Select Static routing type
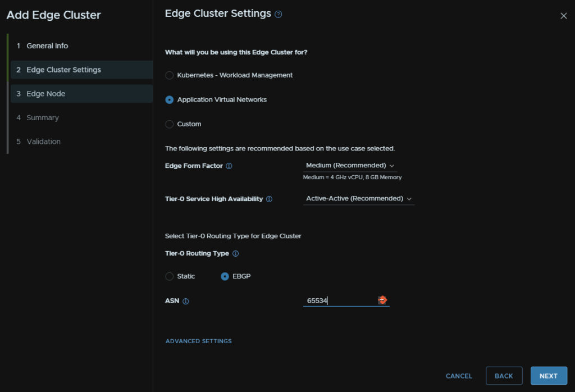Screen dimensions: 575x392 click(x=170, y=276)
